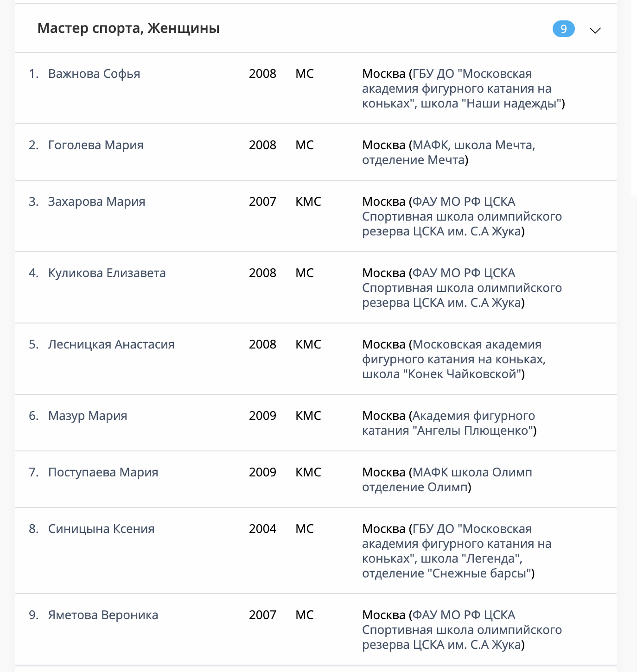
Task: Click ЦСКА school link in Куликова row
Action: click(x=461, y=288)
